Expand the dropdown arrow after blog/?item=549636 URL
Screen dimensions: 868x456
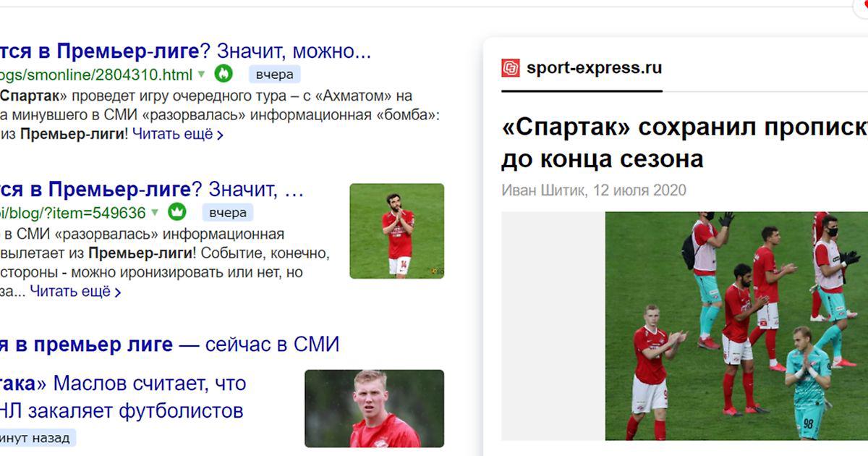tap(153, 213)
